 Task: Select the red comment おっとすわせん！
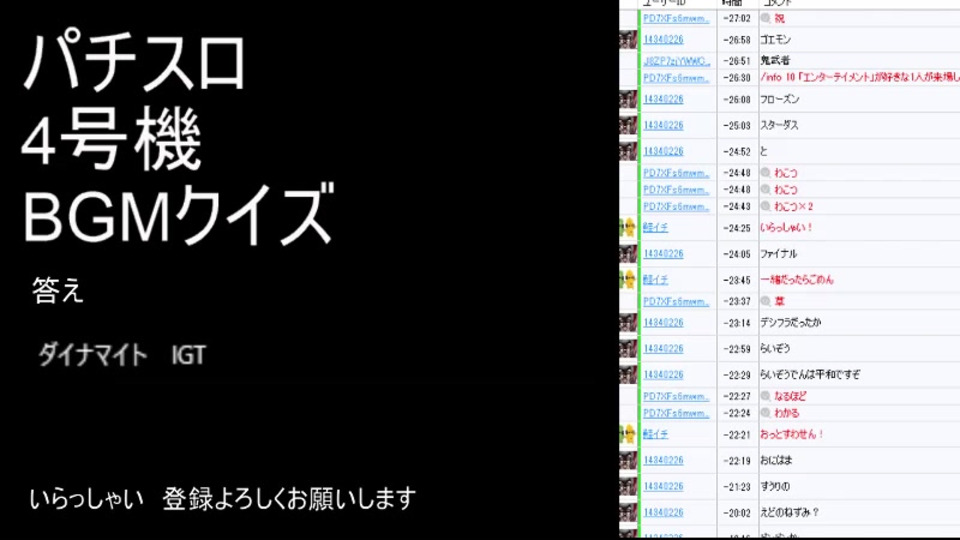click(792, 435)
